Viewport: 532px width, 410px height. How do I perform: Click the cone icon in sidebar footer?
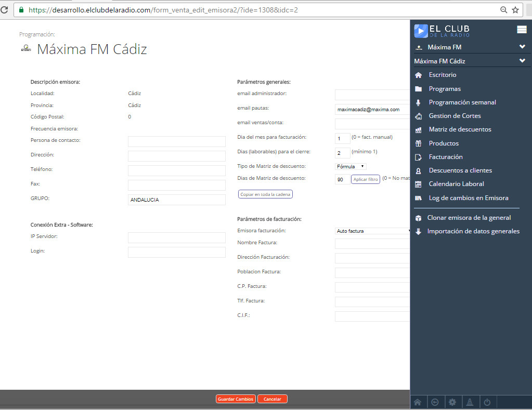pos(470,402)
